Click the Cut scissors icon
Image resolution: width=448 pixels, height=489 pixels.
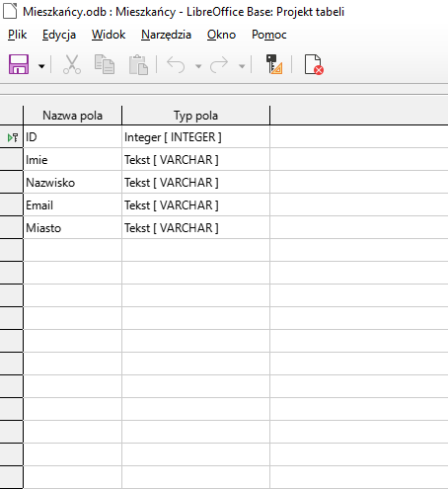click(x=72, y=64)
